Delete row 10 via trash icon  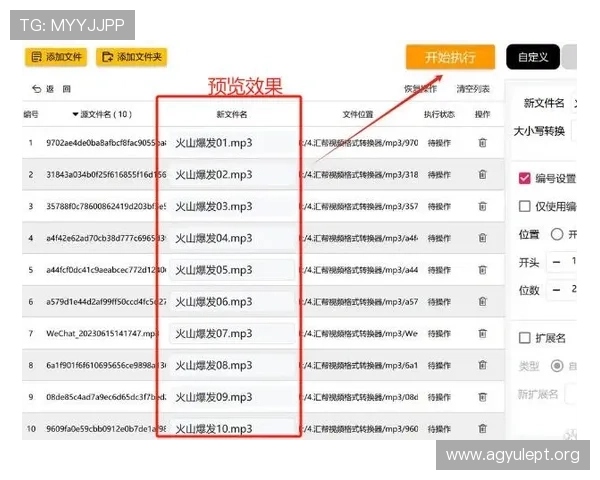click(483, 429)
